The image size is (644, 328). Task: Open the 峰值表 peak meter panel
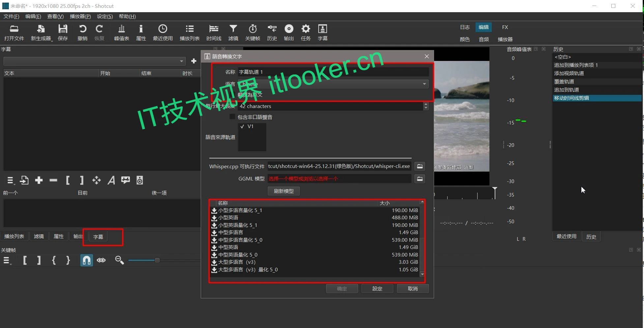[121, 33]
